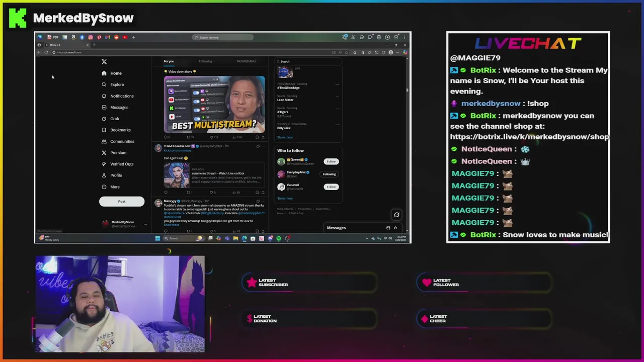Share the BEST MULTISTREAM video post

pyautogui.click(x=263, y=137)
